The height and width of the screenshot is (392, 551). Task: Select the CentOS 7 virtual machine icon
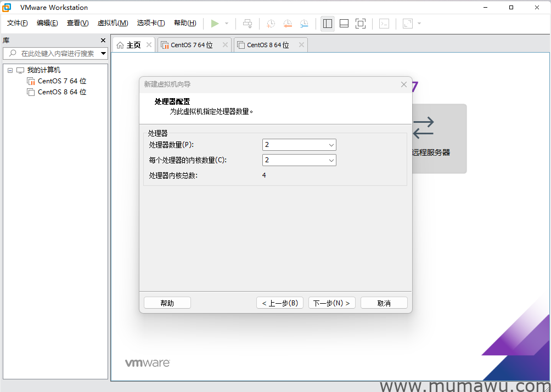tap(31, 81)
